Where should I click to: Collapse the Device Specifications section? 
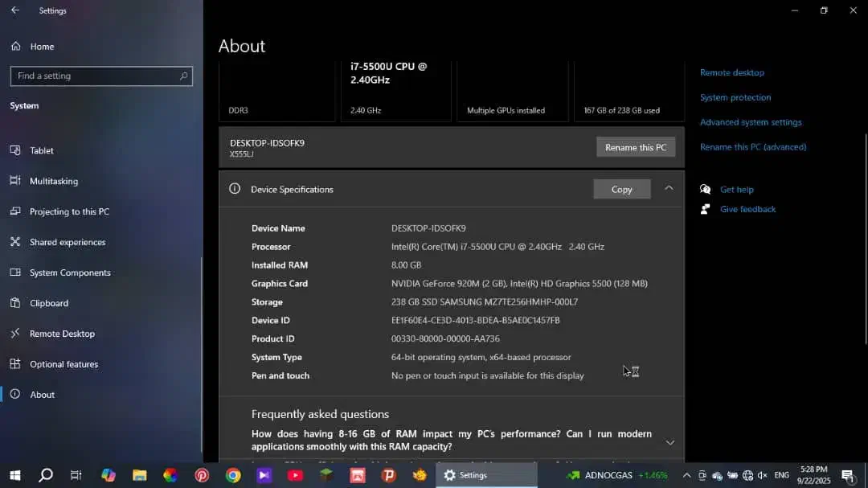669,188
